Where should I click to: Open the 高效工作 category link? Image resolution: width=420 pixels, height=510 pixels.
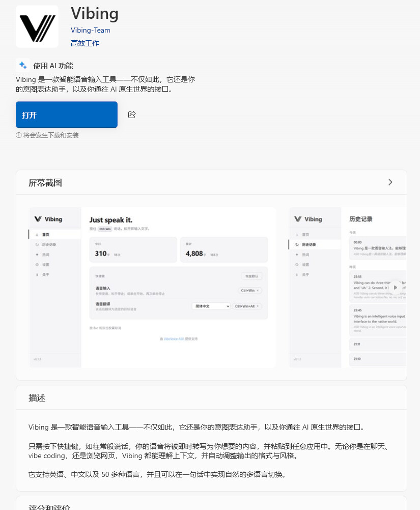(85, 43)
